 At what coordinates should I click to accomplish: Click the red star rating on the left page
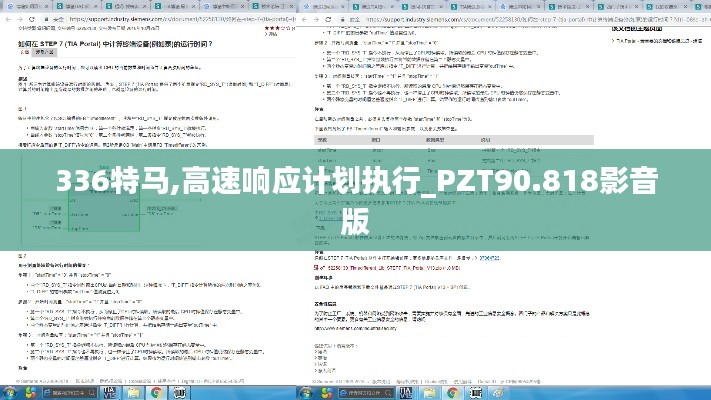coord(276,28)
